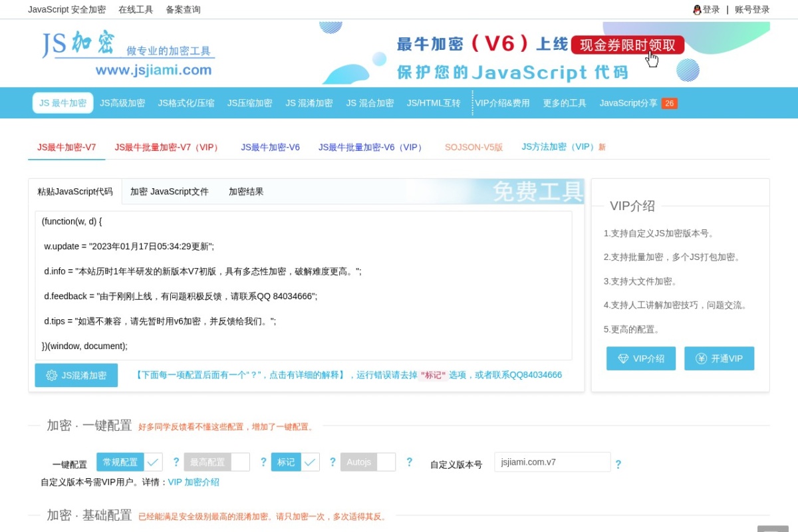Click the diamond icon in VIP介绍 button
This screenshot has height=532, width=798.
point(623,358)
